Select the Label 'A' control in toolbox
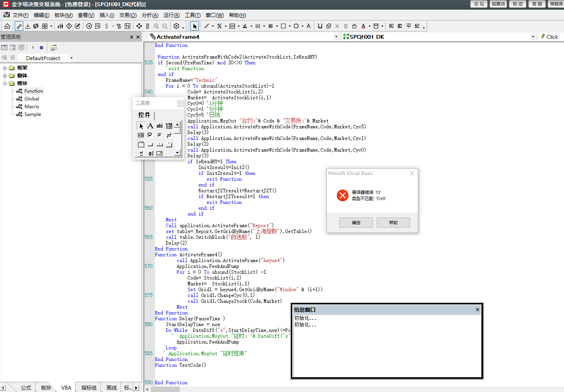The height and width of the screenshot is (392, 564). pyautogui.click(x=150, y=126)
